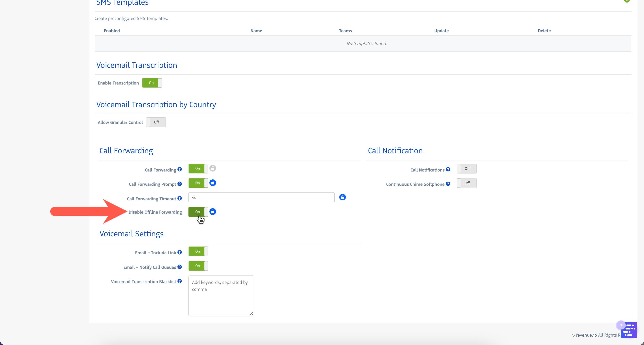
Task: Enable the Call Notifications switch
Action: [x=467, y=169]
